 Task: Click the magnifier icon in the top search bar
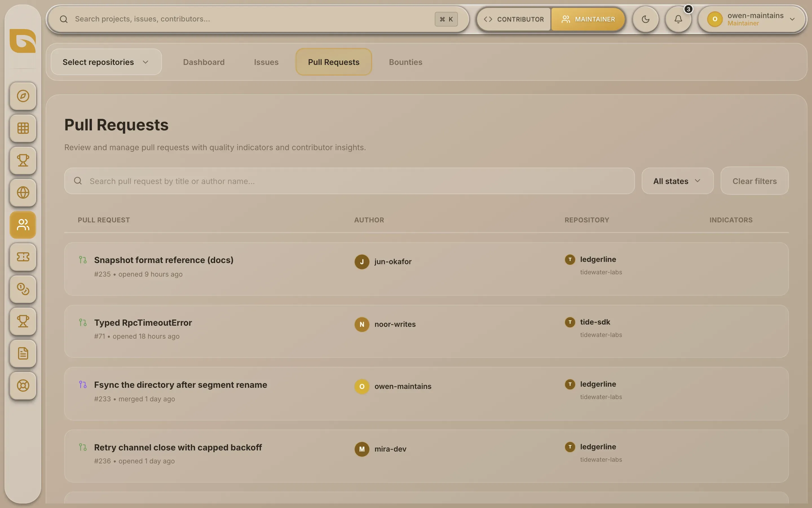(x=64, y=19)
